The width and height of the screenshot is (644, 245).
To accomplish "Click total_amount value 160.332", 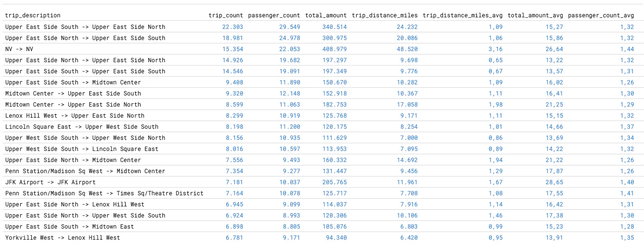I will pos(334,160).
